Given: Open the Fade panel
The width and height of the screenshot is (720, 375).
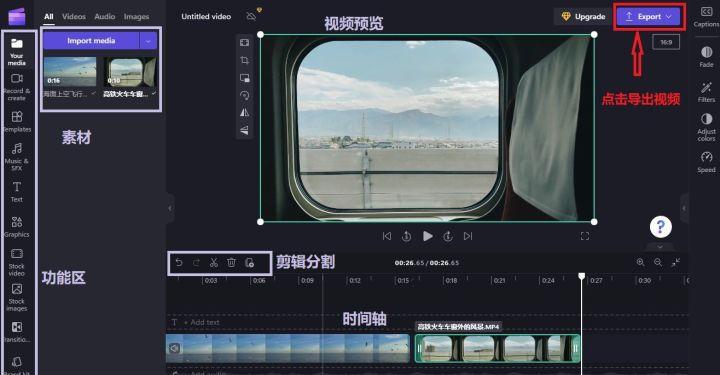Looking at the screenshot, I should click(706, 56).
